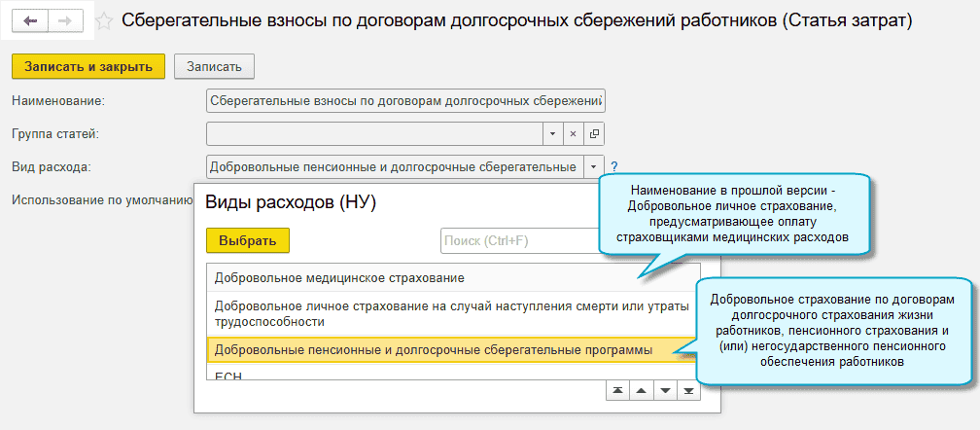Viewport: 980px width, 430px height.
Task: Expand the Группа статей dropdown arrow
Action: coord(552,133)
